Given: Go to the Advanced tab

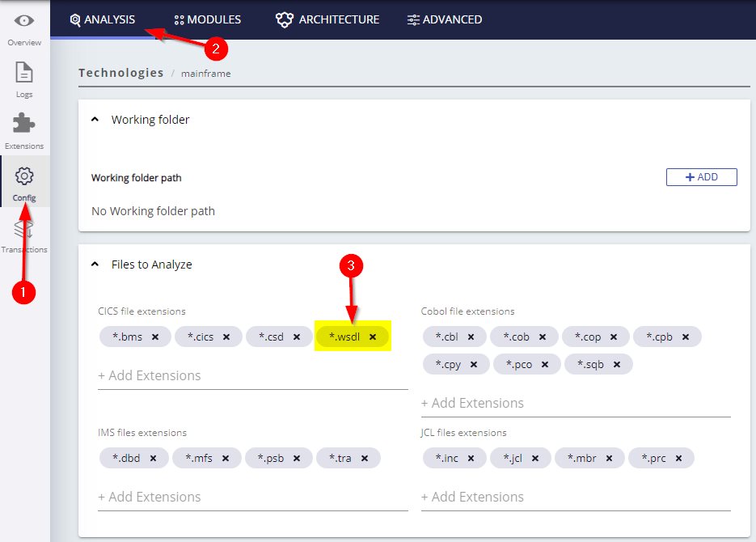Looking at the screenshot, I should coord(445,19).
